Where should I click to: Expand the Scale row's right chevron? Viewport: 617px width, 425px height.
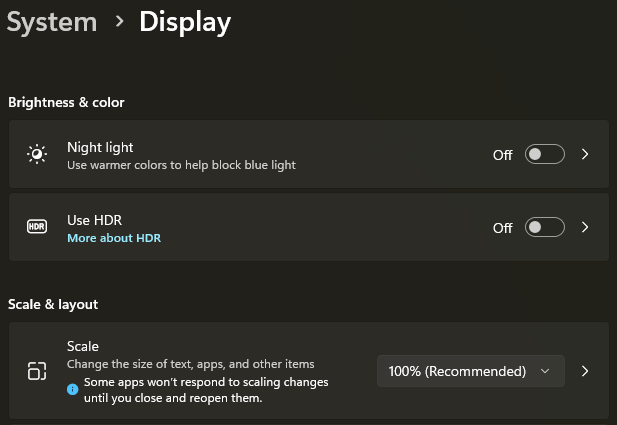(x=585, y=371)
